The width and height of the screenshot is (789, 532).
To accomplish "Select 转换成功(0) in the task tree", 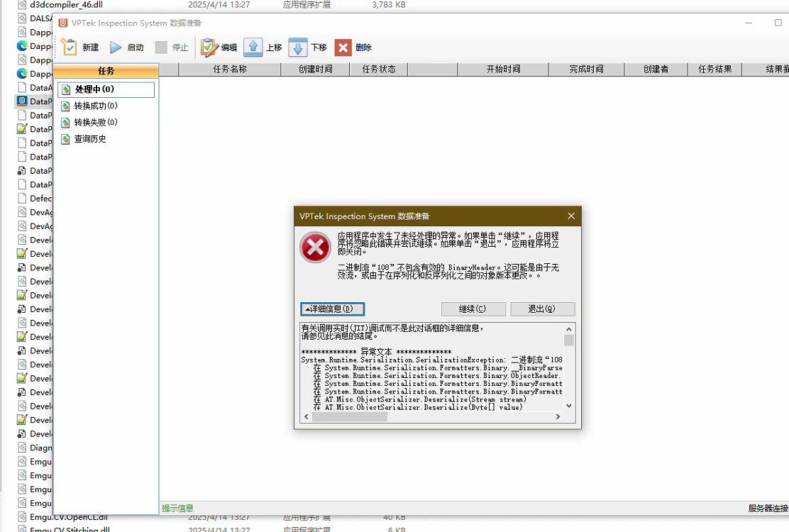I will pyautogui.click(x=89, y=106).
